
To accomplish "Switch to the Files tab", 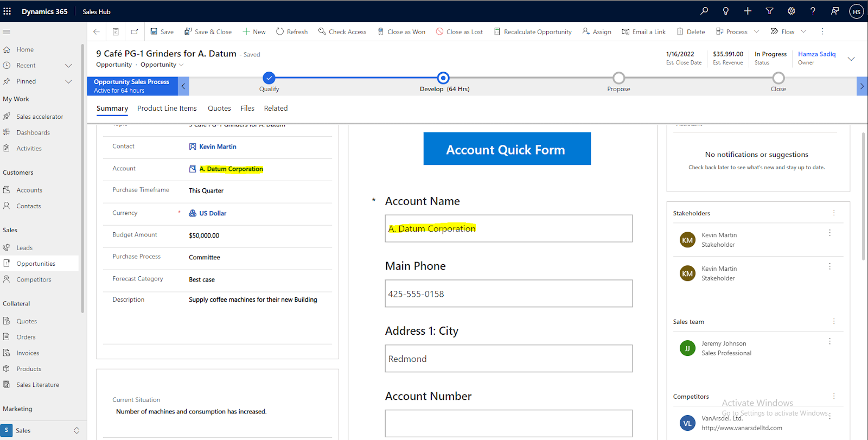I will coord(247,109).
